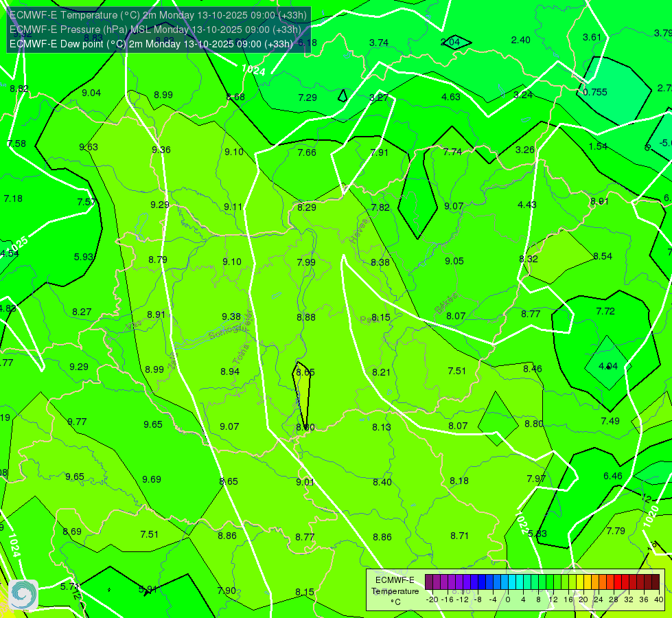Click the dew point value 5.93
Screen dimensions: 672x618
coord(84,257)
